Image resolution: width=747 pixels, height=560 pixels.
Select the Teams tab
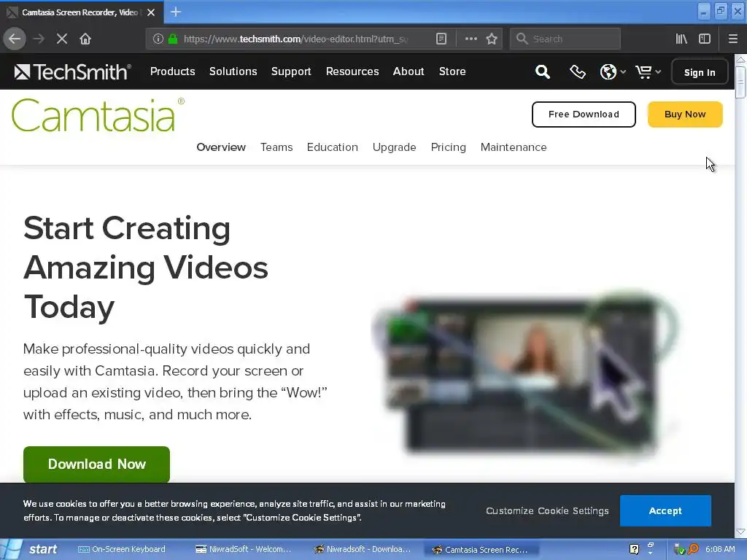click(276, 147)
